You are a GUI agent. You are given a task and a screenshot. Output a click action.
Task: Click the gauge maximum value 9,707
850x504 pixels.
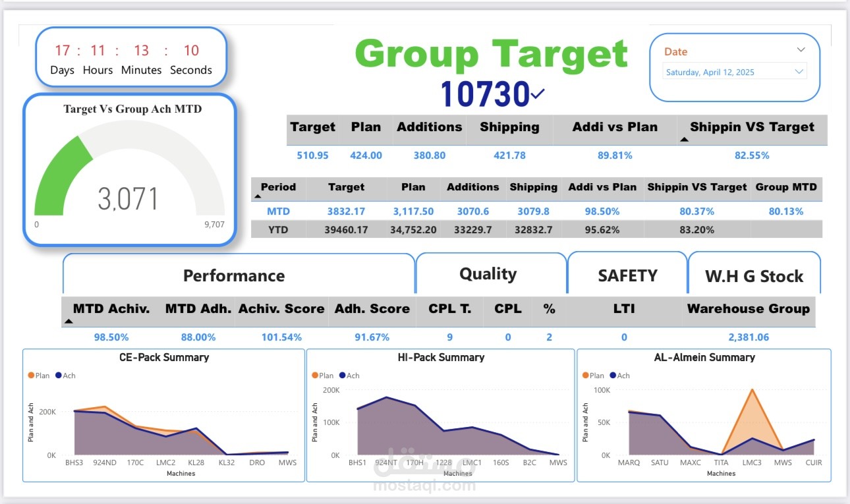[x=214, y=224]
